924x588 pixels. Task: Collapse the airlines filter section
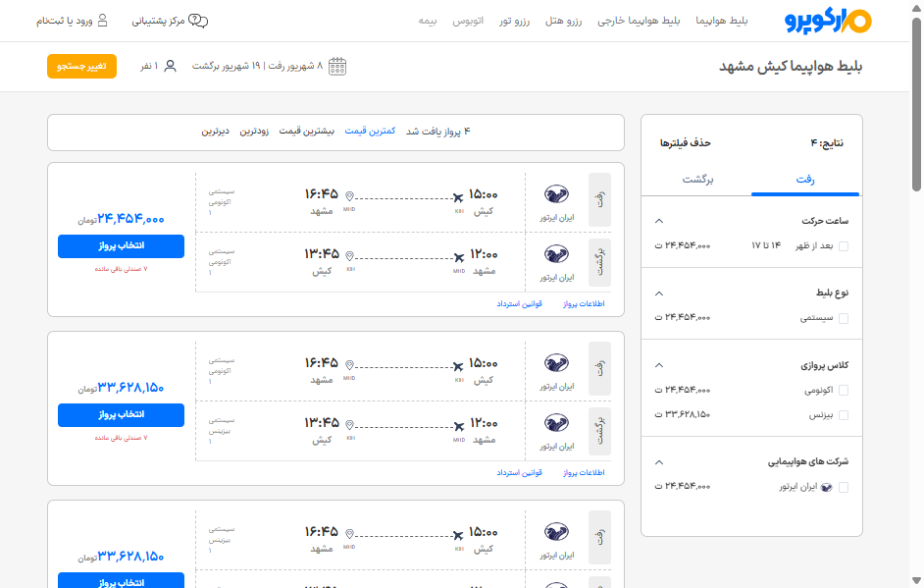tap(659, 461)
